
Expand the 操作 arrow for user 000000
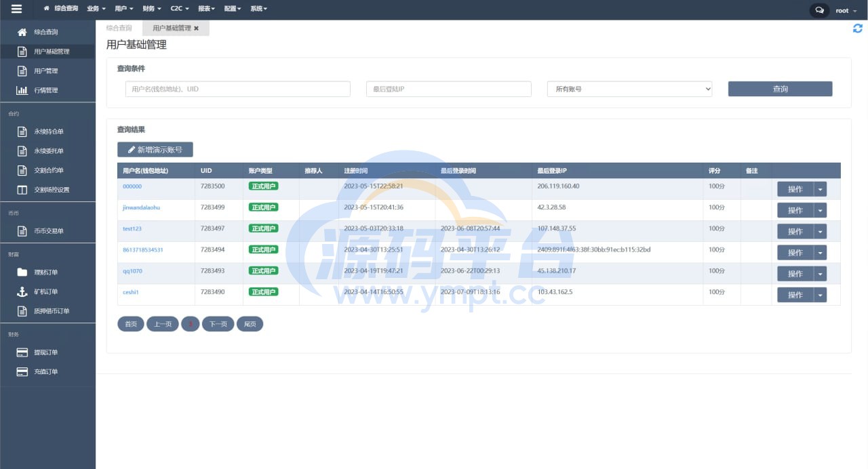[x=821, y=189]
